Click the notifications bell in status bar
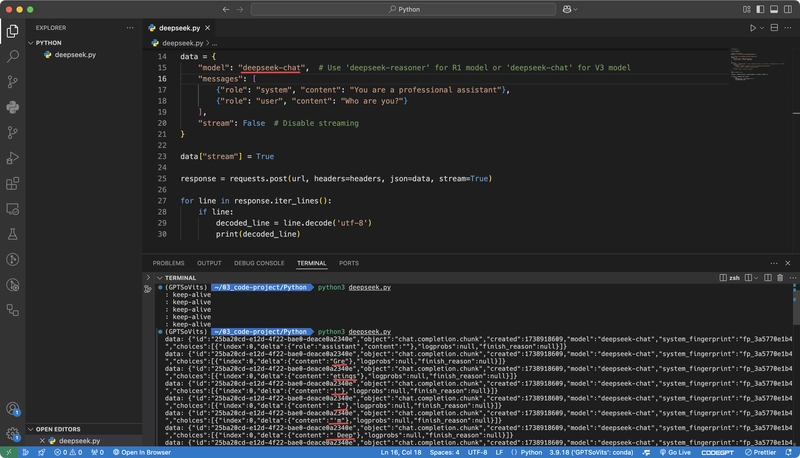Viewport: 800px width, 458px height. [789, 452]
